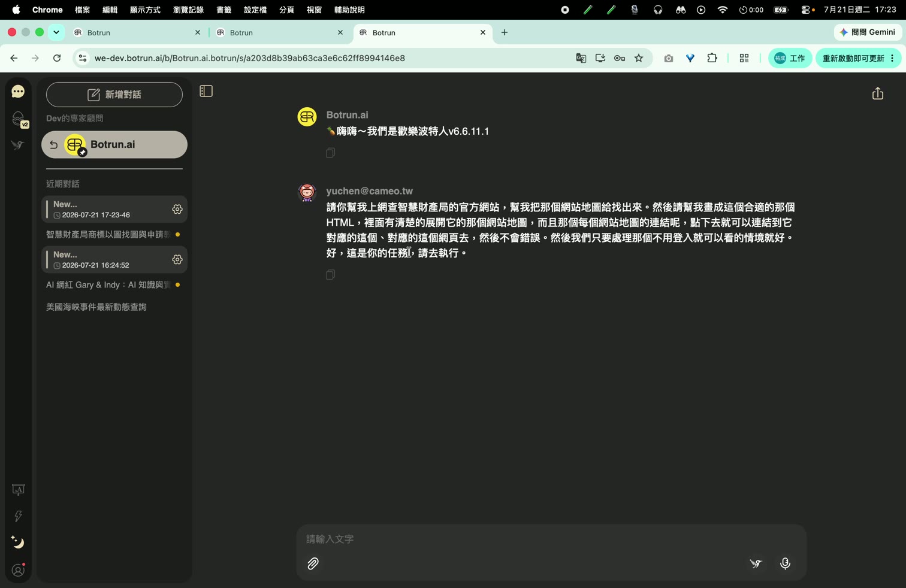Toggle dark mode moon icon
This screenshot has width=906, height=588.
click(x=18, y=542)
